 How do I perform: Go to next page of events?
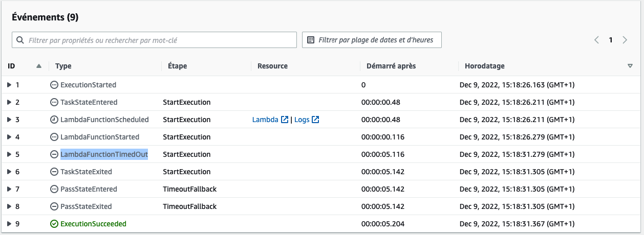tap(625, 40)
